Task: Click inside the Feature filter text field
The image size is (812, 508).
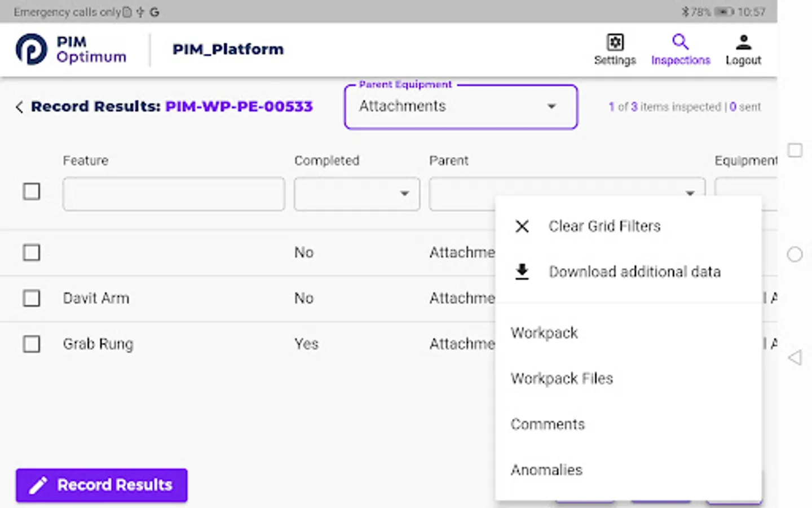Action: coord(173,194)
